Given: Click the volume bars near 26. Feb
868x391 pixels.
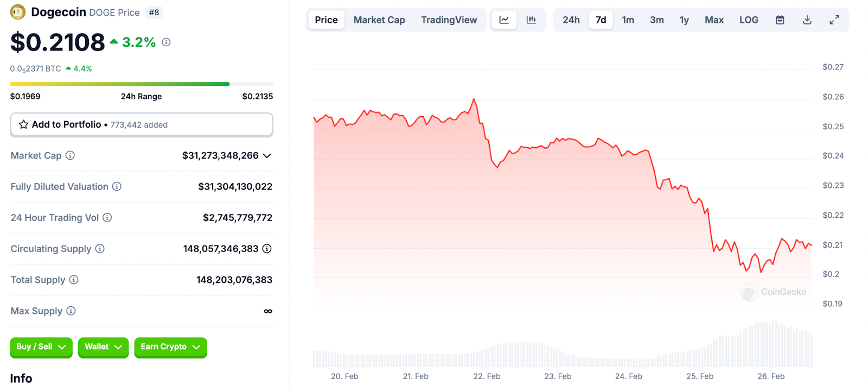Looking at the screenshot, I should coord(771,344).
